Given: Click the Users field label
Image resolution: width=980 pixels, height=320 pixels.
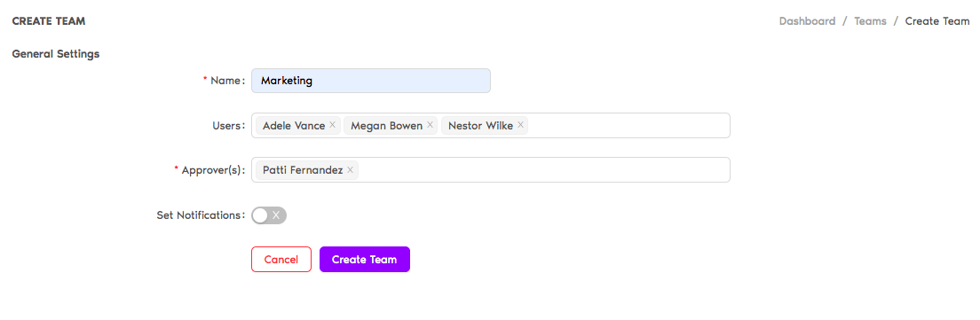Looking at the screenshot, I should coord(229,125).
